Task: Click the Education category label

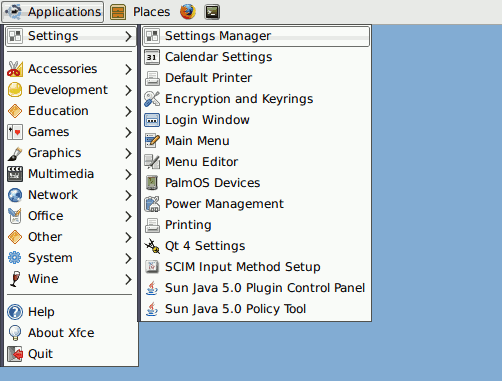Action: (x=58, y=111)
